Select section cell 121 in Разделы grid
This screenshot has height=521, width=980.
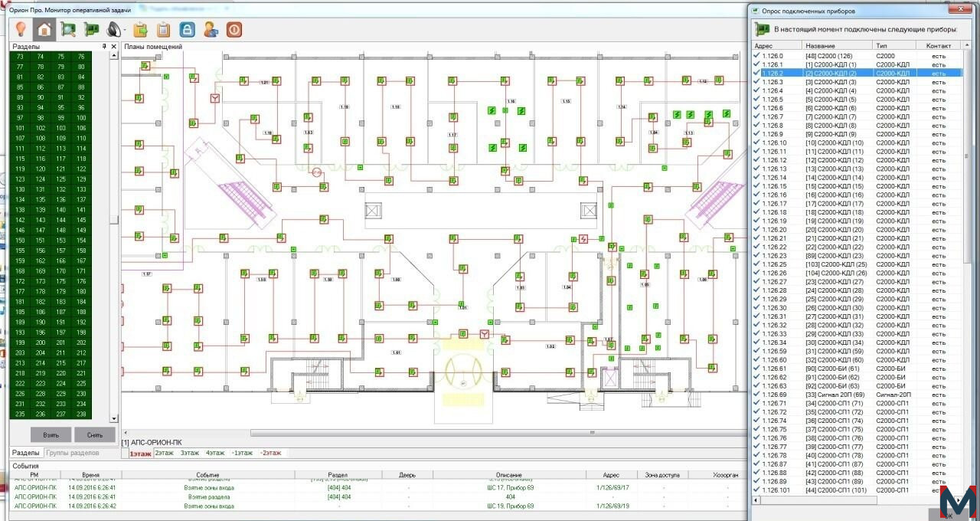[x=60, y=169]
